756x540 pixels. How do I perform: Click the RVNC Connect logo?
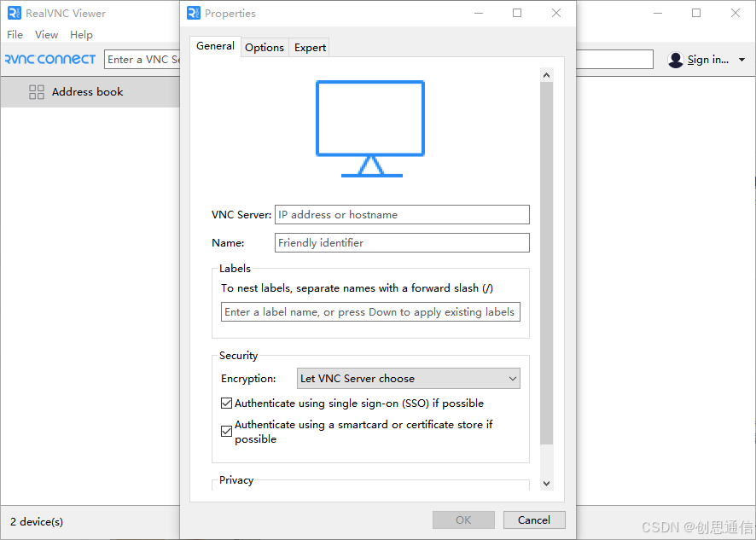click(50, 60)
